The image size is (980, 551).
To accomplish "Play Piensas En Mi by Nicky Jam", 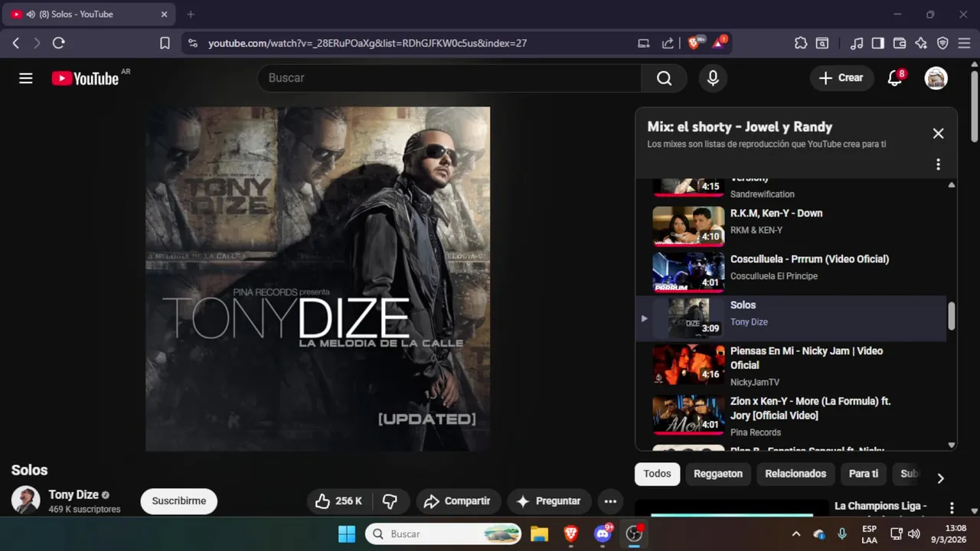I will [792, 365].
